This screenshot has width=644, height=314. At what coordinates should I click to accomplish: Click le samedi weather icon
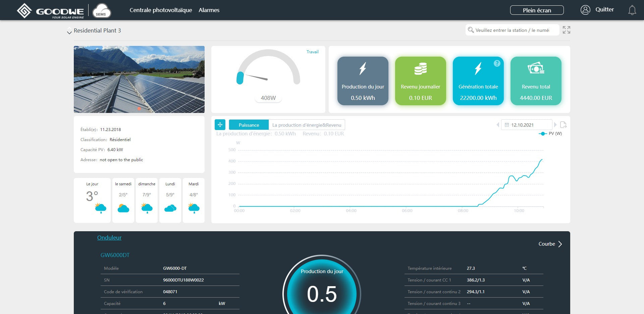(123, 208)
